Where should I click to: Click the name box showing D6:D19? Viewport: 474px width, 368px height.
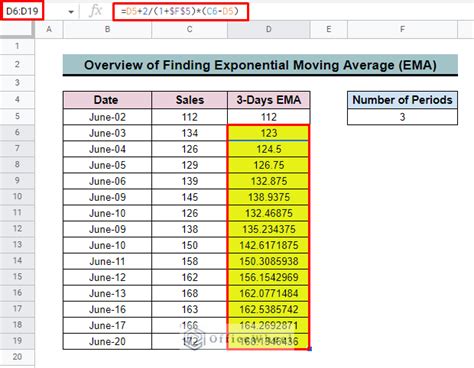pos(22,11)
